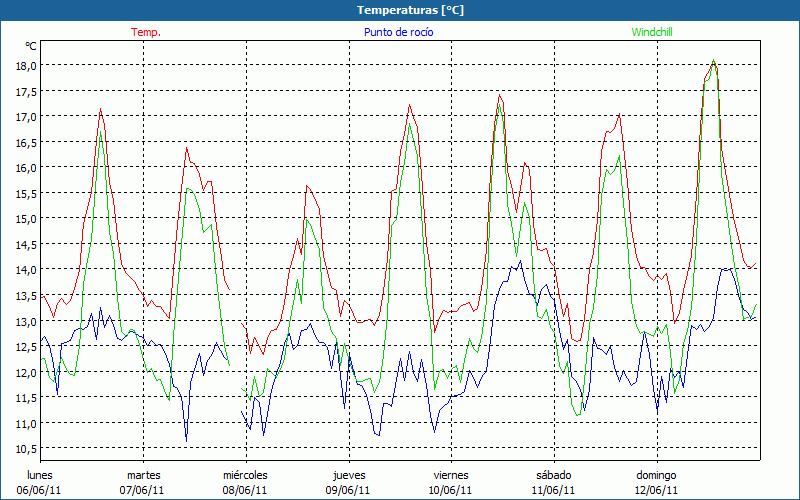Click the green Windchill legend label

point(651,32)
